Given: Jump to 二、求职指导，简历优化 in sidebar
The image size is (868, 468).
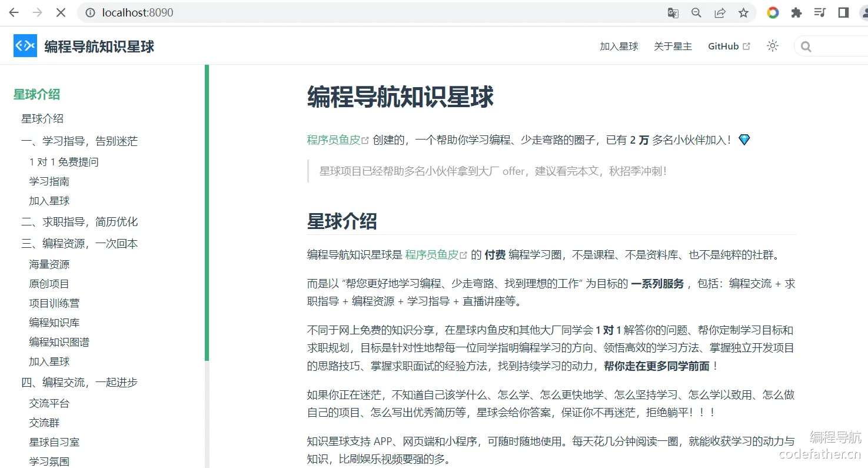Looking at the screenshot, I should click(79, 222).
